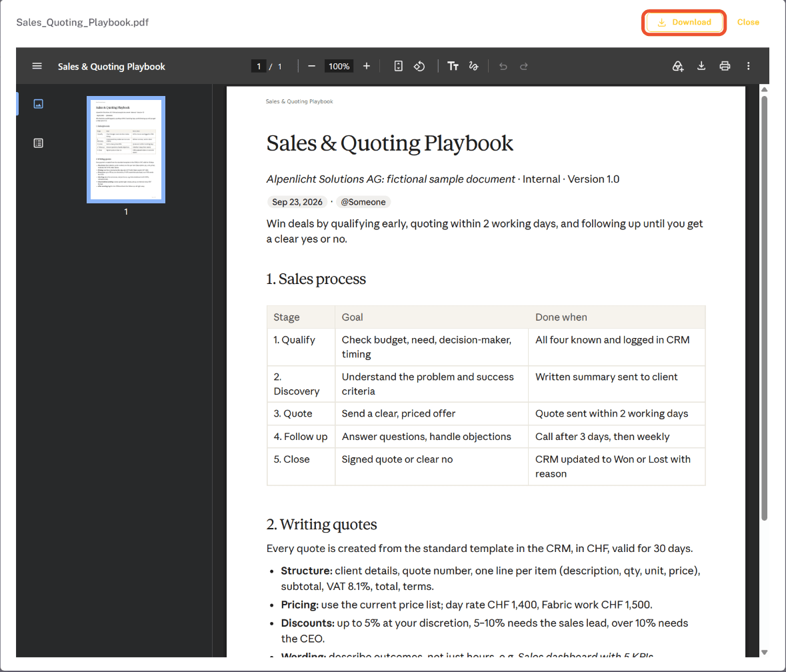Viewport: 786px width, 672px height.
Task: Click the 100% zoom level field
Action: (x=339, y=66)
